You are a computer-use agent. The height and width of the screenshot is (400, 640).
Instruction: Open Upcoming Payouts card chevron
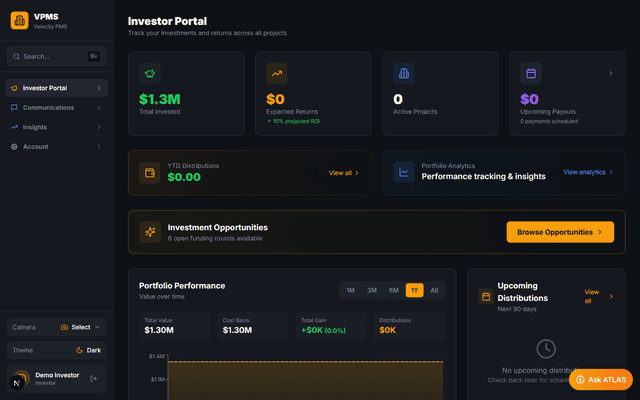(x=611, y=73)
